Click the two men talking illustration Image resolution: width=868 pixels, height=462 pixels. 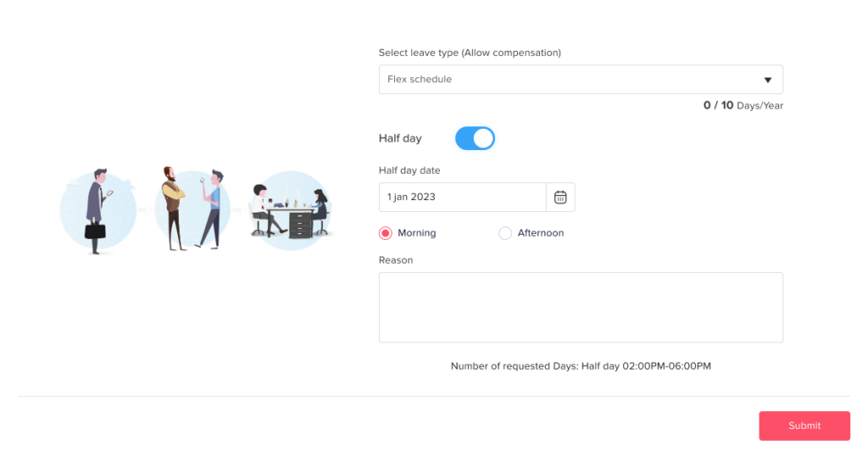click(x=192, y=209)
